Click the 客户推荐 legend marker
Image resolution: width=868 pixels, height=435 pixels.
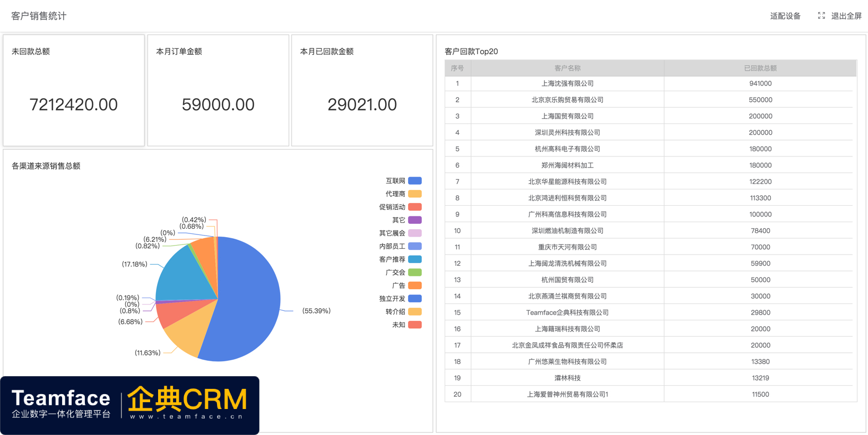tap(414, 259)
